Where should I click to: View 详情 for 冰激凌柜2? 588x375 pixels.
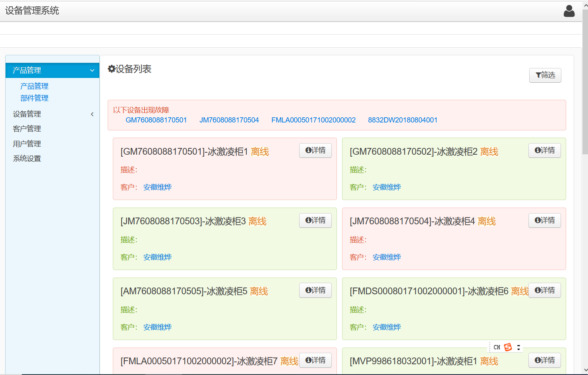545,150
